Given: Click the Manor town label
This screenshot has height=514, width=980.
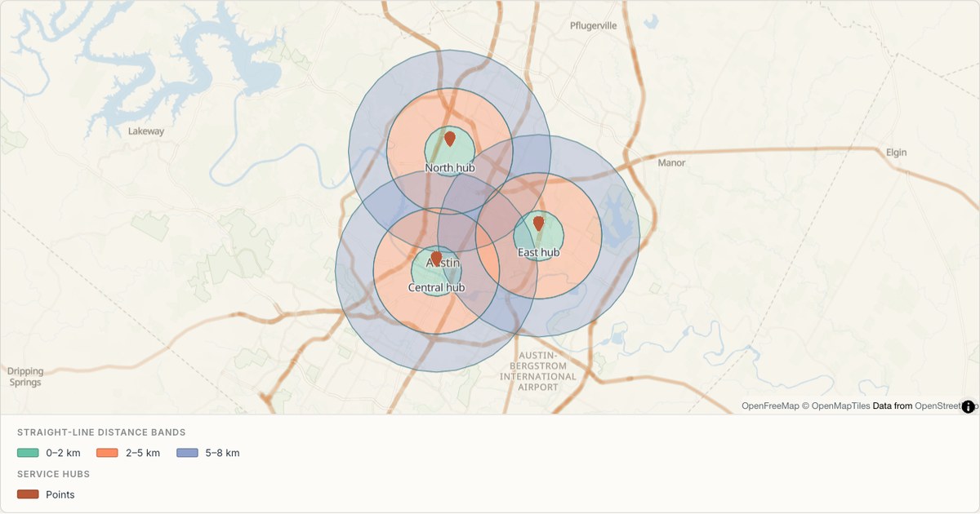Looking at the screenshot, I should click(x=671, y=162).
